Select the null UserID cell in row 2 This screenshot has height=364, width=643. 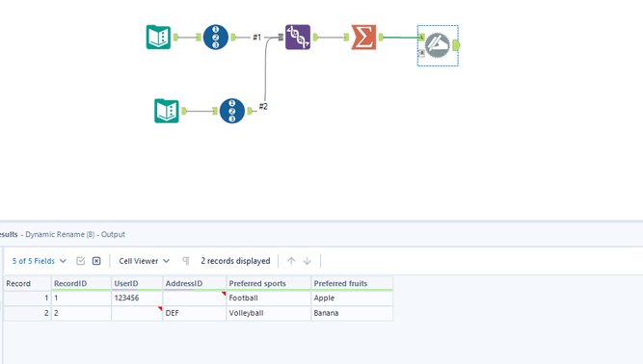[137, 313]
